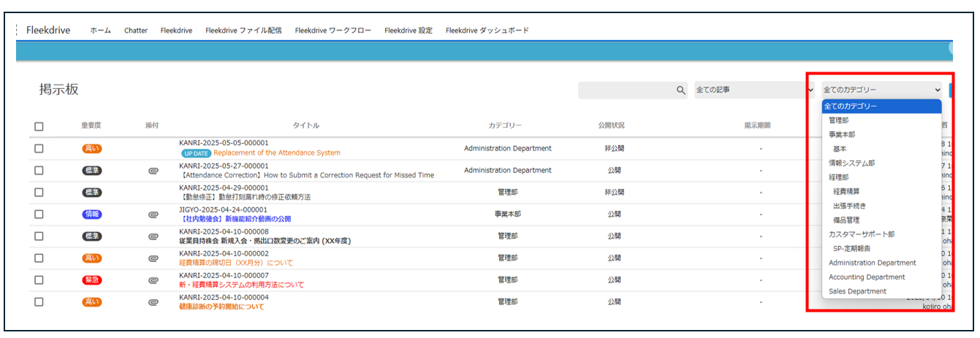The image size is (980, 338).
Task: Click the 情報 importance badge
Action: [92, 215]
